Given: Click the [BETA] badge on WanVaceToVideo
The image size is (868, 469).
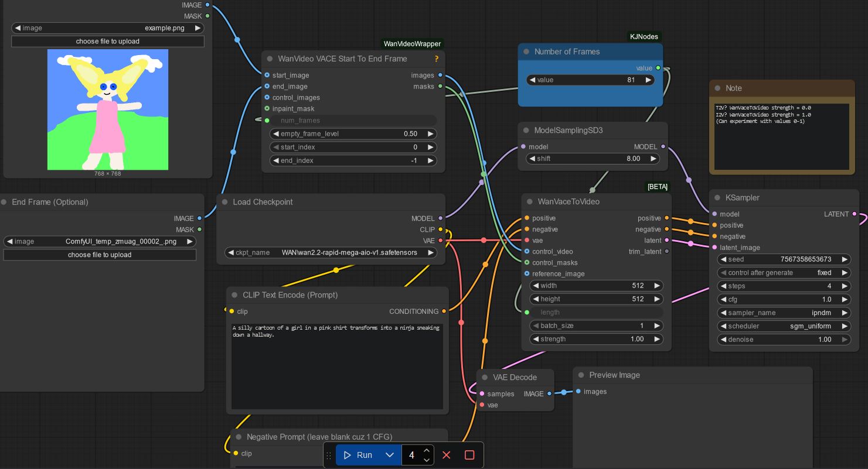Looking at the screenshot, I should 658,187.
